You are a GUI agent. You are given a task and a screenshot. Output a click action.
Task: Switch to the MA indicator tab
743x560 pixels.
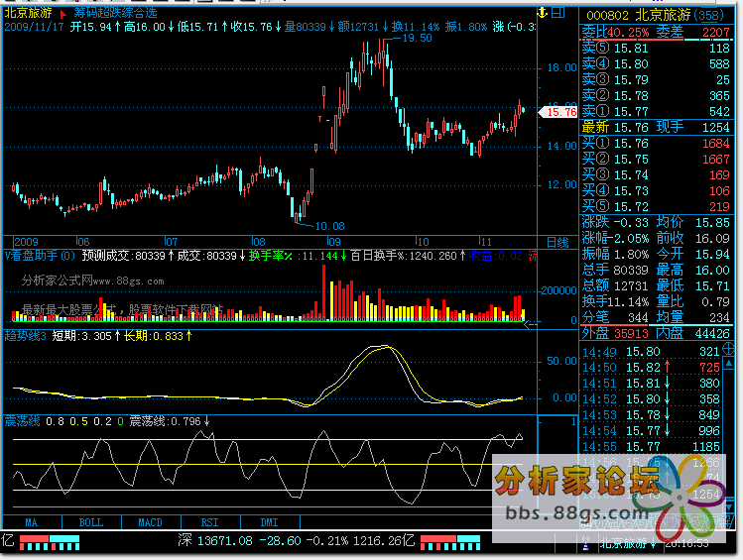point(32,522)
